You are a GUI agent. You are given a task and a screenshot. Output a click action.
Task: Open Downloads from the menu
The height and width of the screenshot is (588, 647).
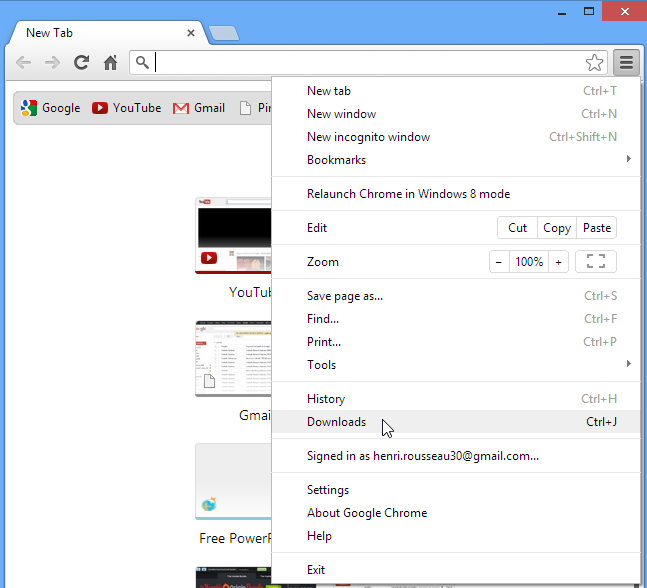[x=456, y=422]
